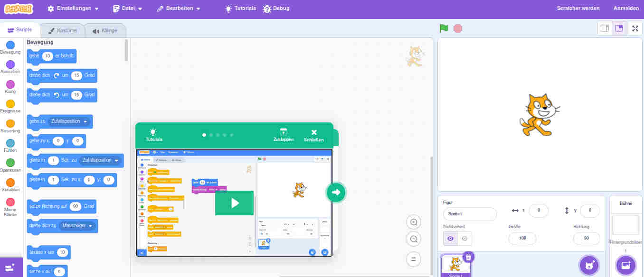Open the Einstellungen menu
This screenshot has width=644, height=277.
pyautogui.click(x=73, y=9)
